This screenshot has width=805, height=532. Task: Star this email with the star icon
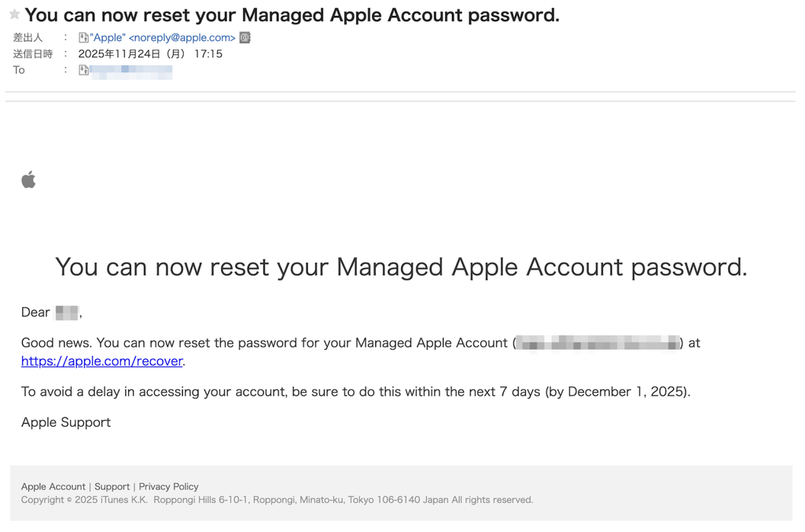14,14
